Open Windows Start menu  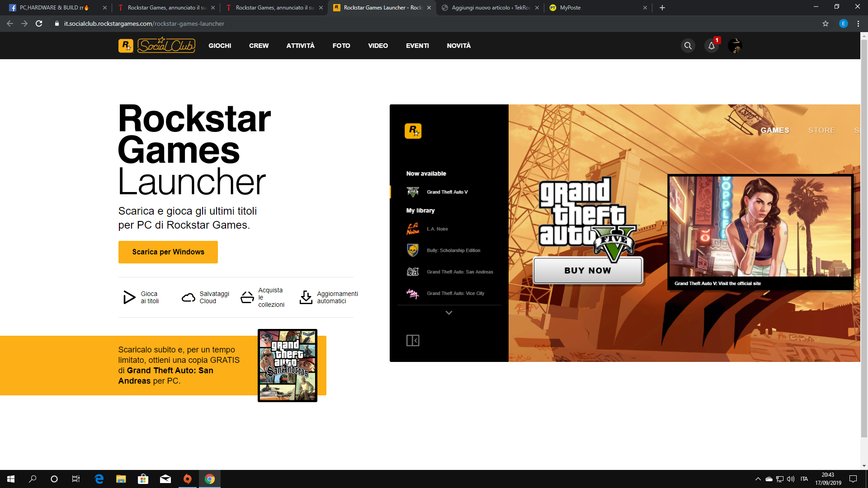(11, 479)
